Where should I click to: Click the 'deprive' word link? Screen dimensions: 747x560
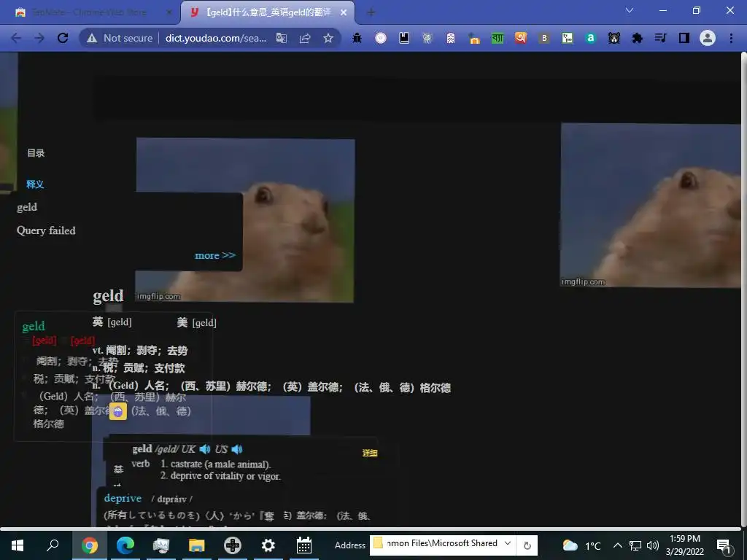pos(123,498)
